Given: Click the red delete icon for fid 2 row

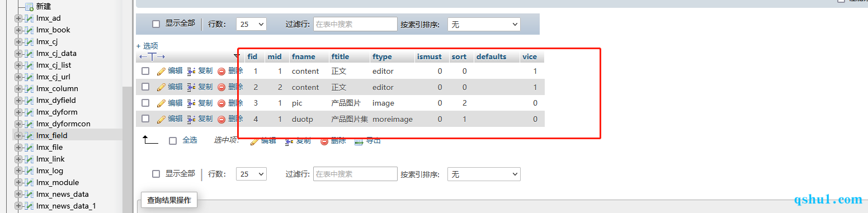Looking at the screenshot, I should pos(221,87).
